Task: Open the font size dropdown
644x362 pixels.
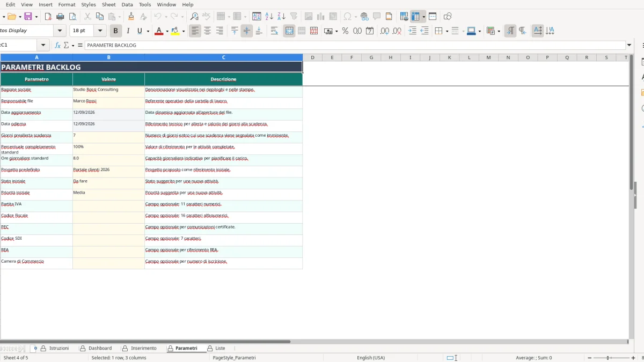Action: pos(100,31)
